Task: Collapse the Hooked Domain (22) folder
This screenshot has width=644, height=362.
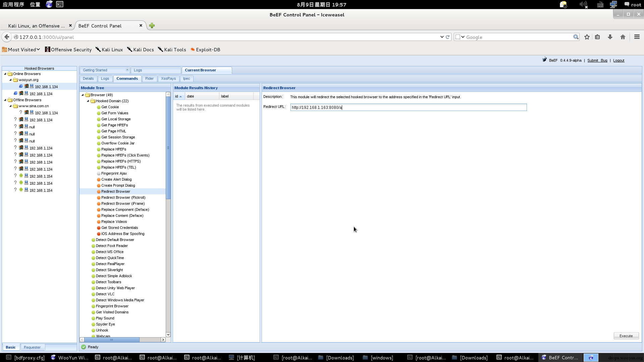Action: click(88, 101)
